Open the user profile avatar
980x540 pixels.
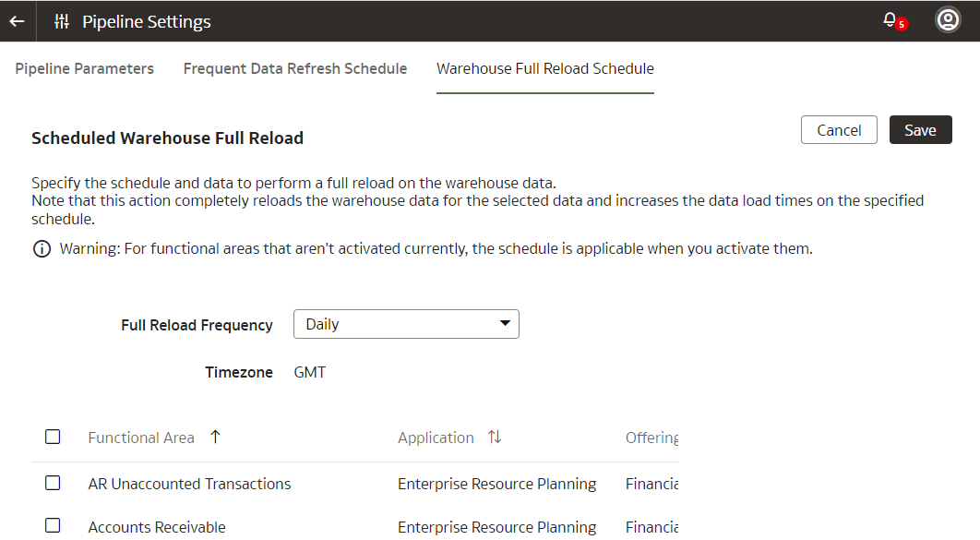tap(948, 20)
